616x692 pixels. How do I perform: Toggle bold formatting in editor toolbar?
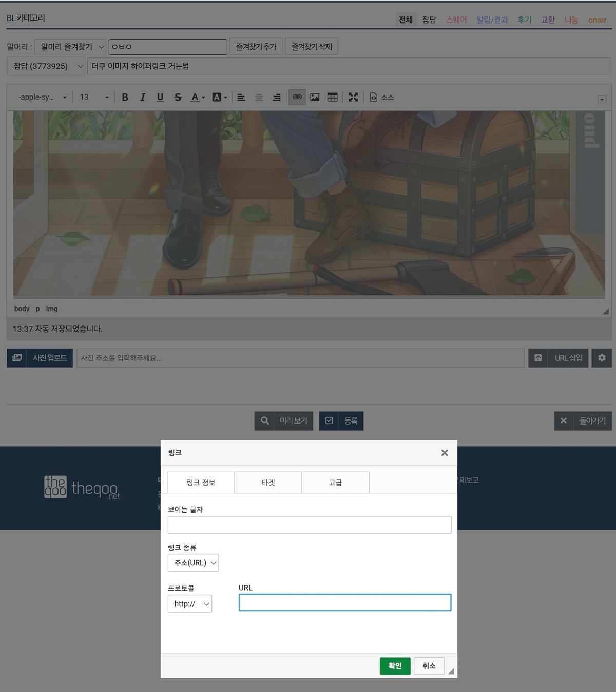click(x=125, y=97)
